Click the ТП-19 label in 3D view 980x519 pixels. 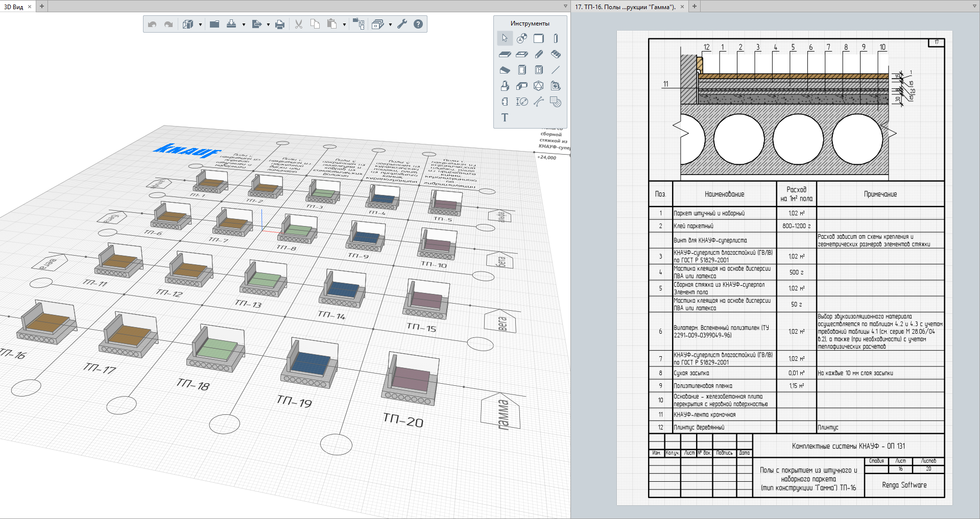pyautogui.click(x=294, y=401)
